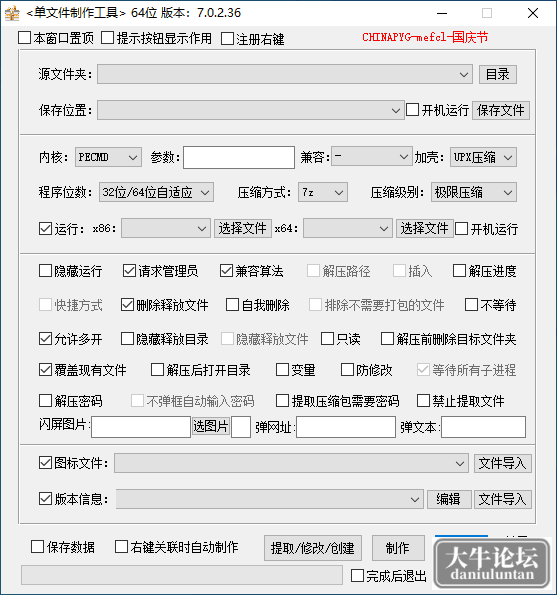Expand the 兼容 dropdown

[x=371, y=157]
